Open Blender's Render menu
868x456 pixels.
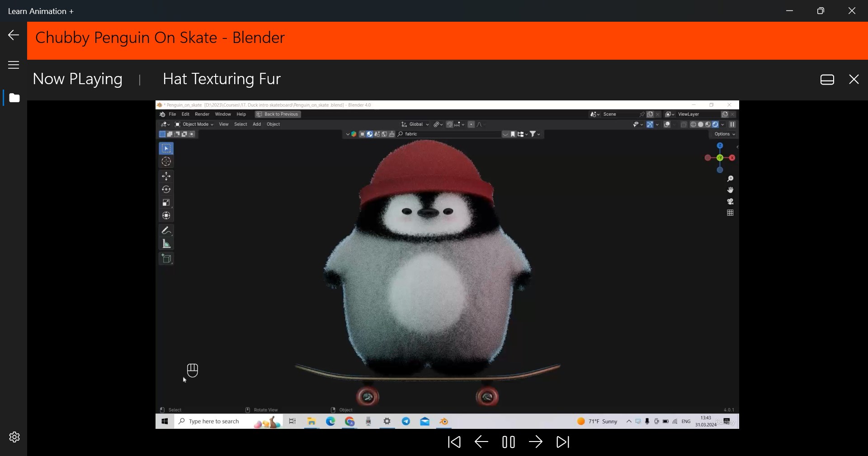pyautogui.click(x=202, y=114)
